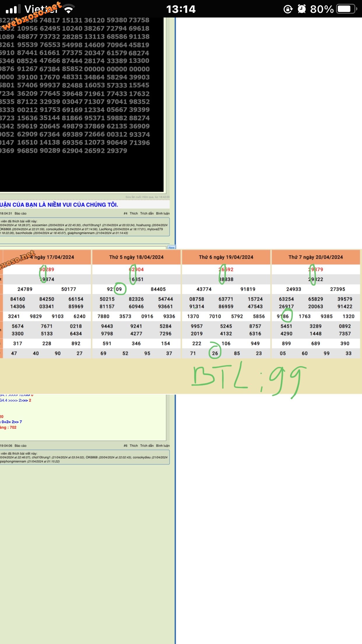The image size is (362, 644).
Task: Select result 24789 in 17/04 column
Action: pos(25,289)
